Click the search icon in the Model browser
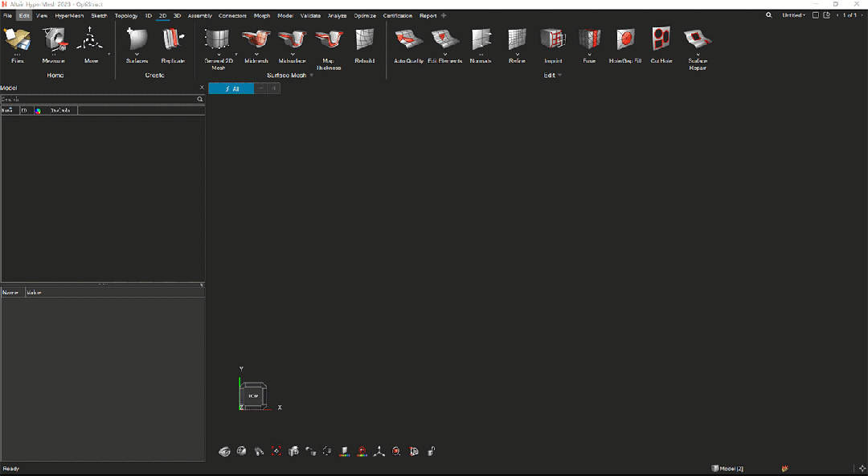 [200, 99]
